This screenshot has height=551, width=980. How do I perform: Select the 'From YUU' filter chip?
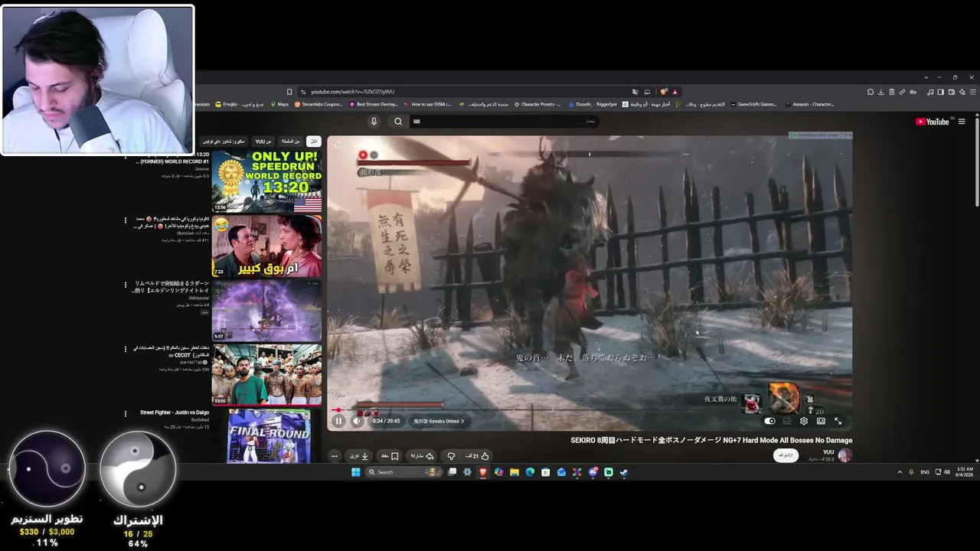[263, 142]
